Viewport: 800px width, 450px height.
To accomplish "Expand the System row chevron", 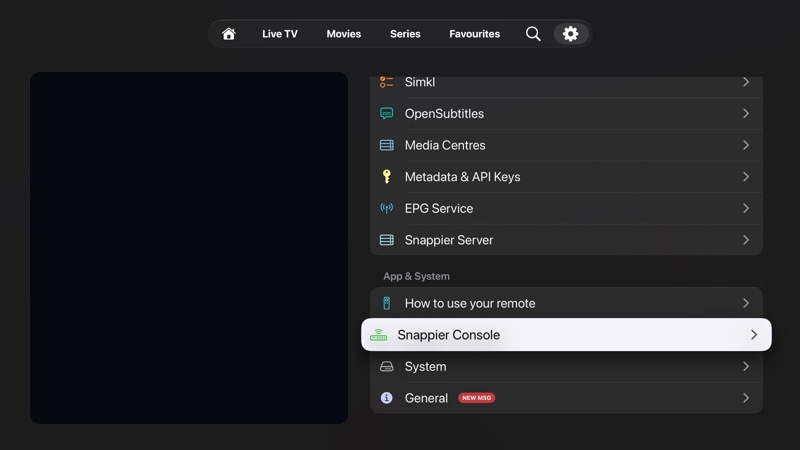I will [746, 366].
